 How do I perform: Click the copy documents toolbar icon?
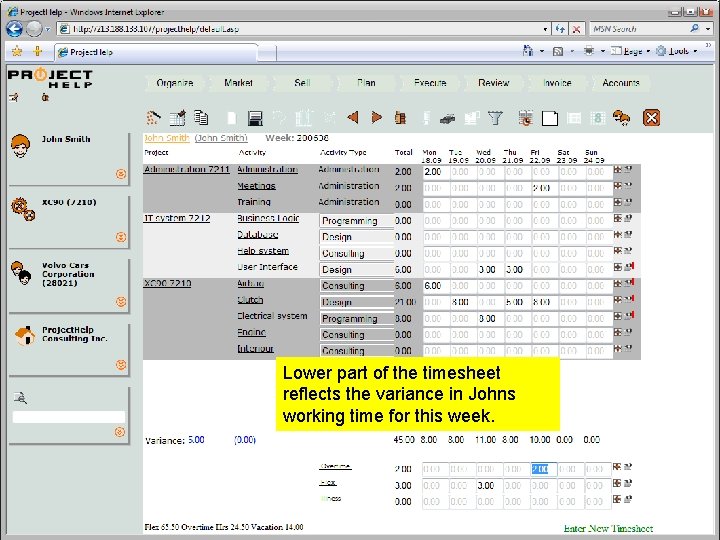point(201,118)
